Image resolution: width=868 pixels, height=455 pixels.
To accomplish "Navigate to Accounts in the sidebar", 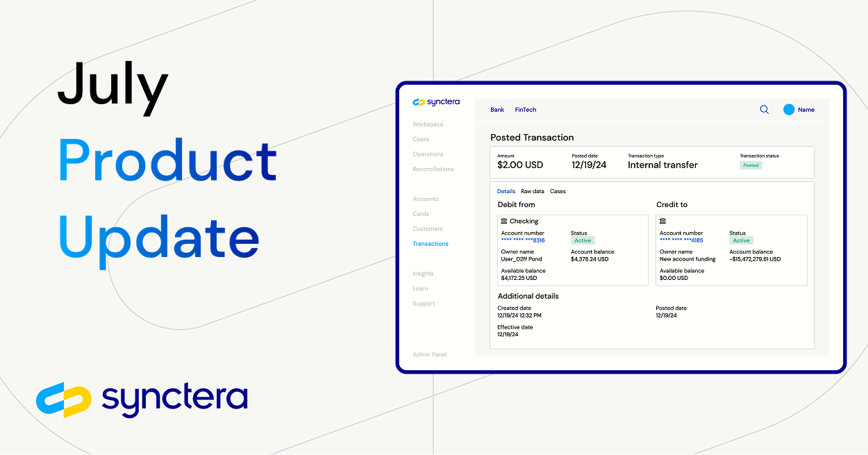I will (425, 199).
